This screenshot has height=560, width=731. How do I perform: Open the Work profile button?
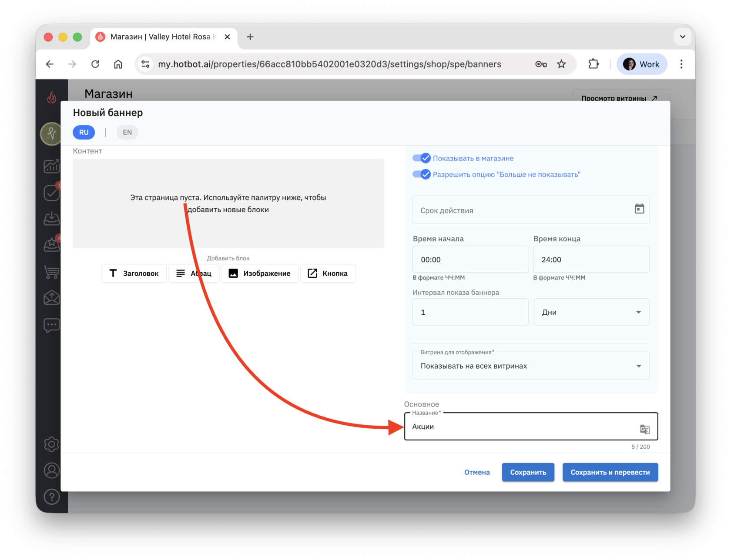point(641,64)
